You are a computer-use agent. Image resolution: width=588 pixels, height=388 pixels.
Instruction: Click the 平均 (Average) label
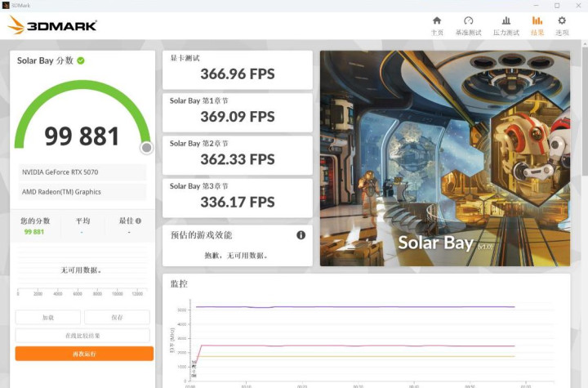tap(82, 221)
